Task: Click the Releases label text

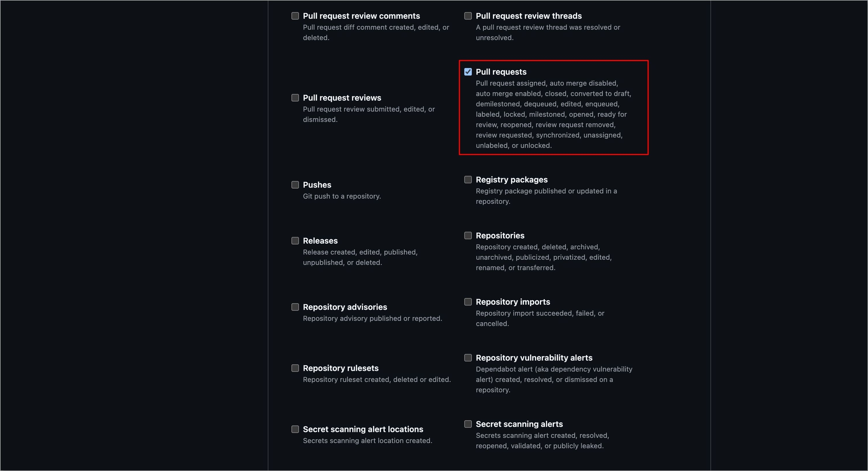Action: coord(320,241)
